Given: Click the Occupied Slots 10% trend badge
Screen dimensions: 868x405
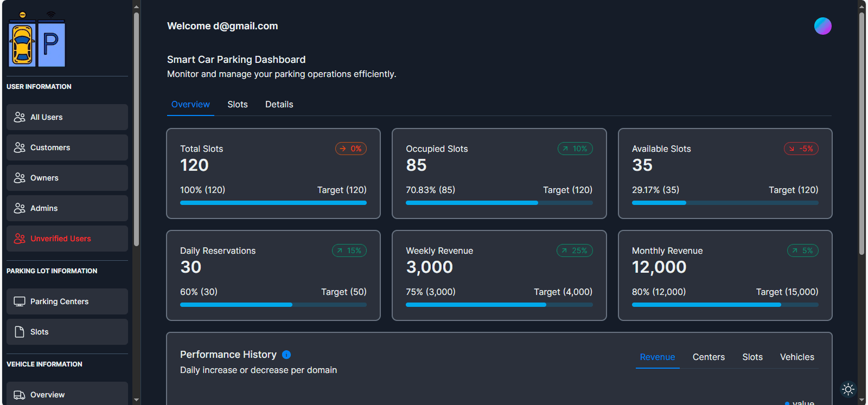Looking at the screenshot, I should tap(575, 149).
